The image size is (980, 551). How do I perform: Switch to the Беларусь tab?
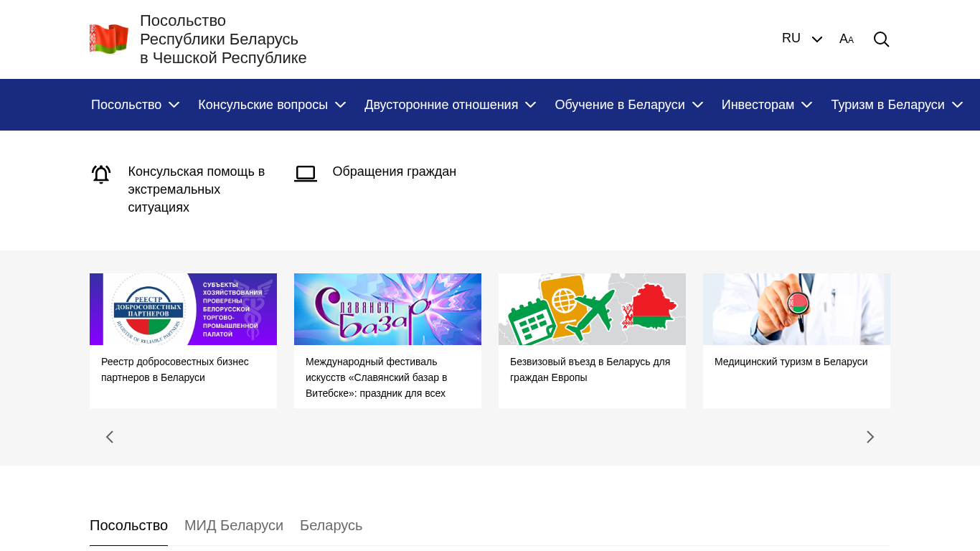tap(331, 525)
